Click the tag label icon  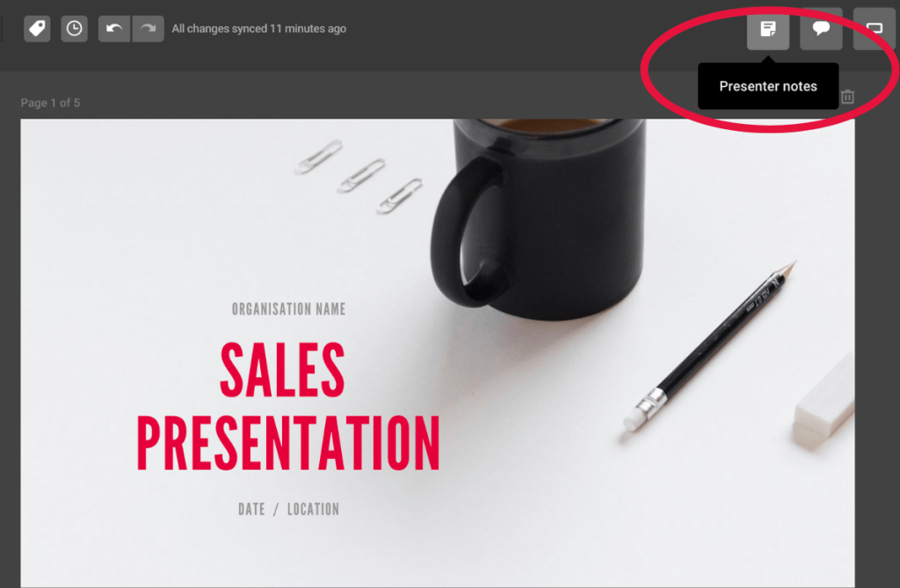[37, 29]
